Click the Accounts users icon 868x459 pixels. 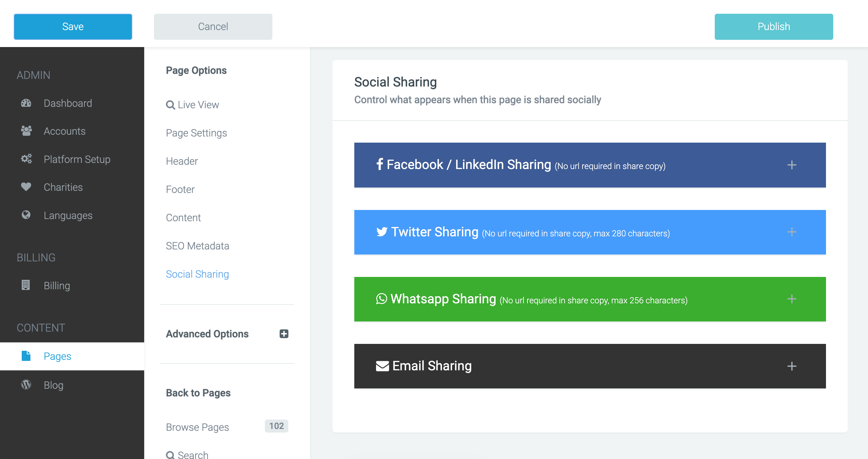[x=26, y=131]
